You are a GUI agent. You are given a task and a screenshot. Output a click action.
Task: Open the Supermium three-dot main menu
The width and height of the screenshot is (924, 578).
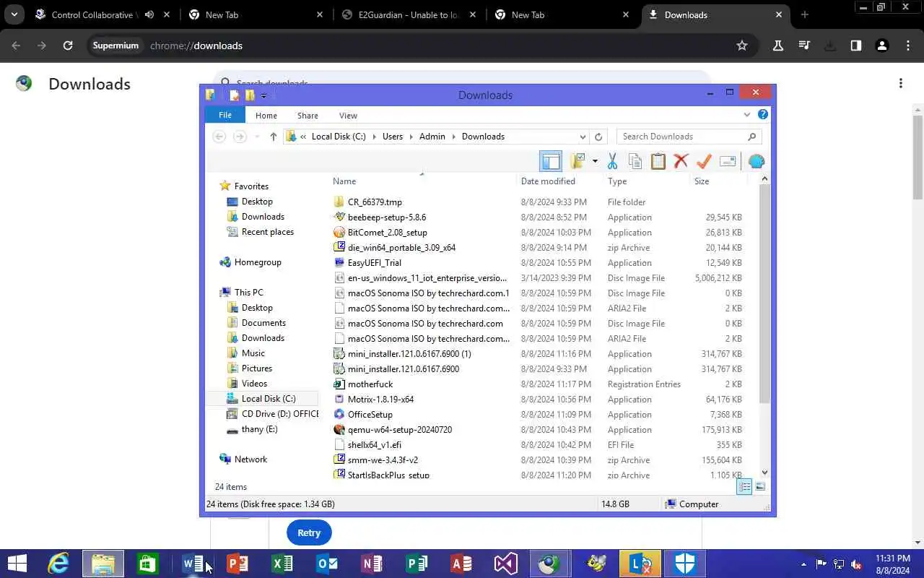[x=908, y=46]
